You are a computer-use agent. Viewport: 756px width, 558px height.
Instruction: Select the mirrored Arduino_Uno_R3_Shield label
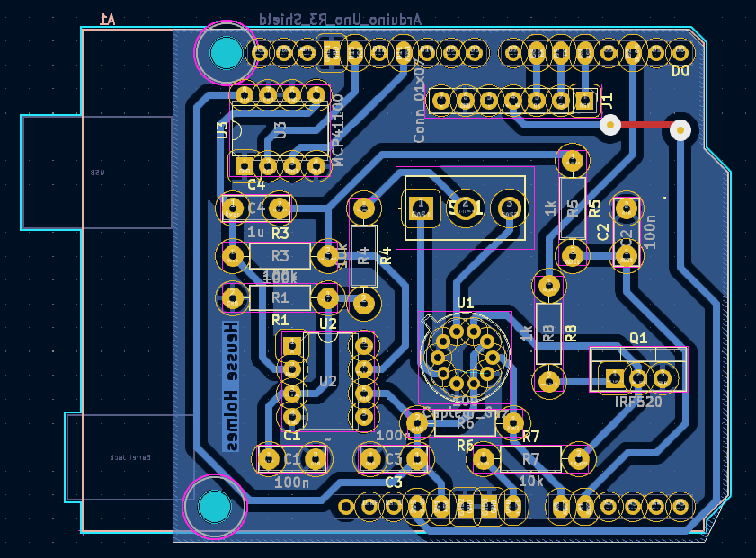coord(340,20)
